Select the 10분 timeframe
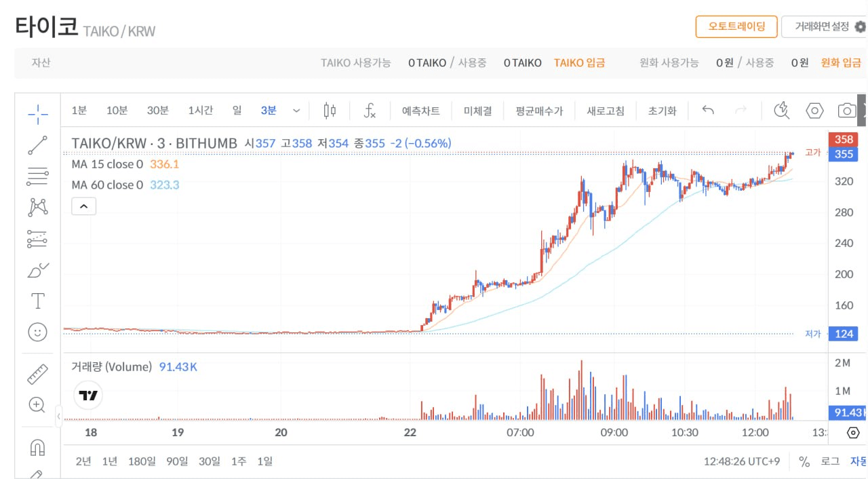The height and width of the screenshot is (479, 868). 117,111
